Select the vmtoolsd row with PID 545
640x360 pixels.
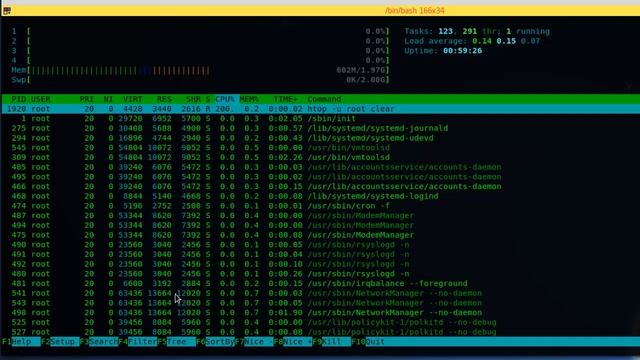(320, 148)
